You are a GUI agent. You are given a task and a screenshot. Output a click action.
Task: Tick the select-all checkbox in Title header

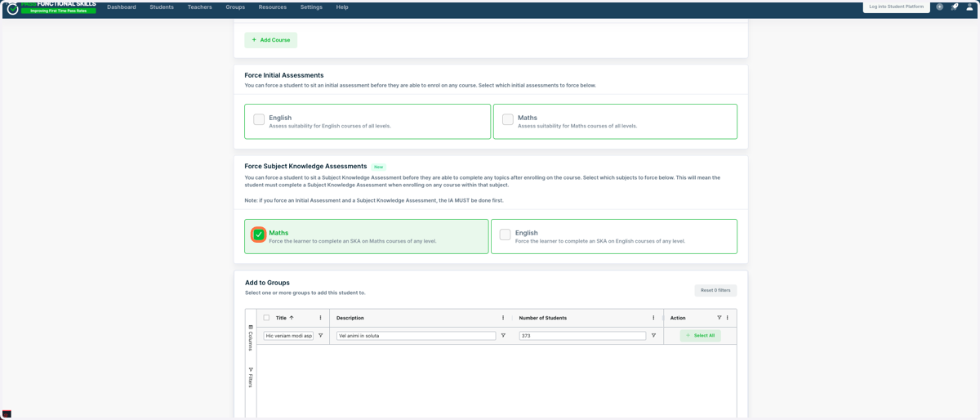pos(266,318)
